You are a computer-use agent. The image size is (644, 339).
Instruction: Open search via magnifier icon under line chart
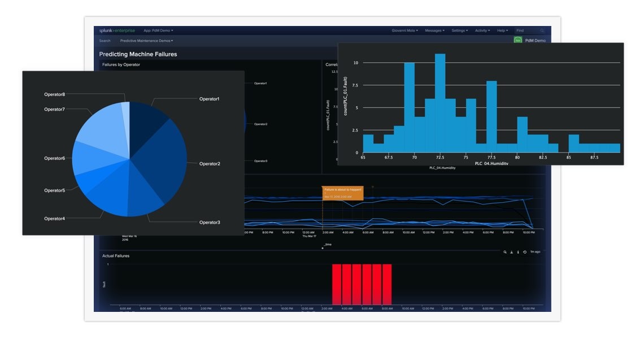(505, 251)
